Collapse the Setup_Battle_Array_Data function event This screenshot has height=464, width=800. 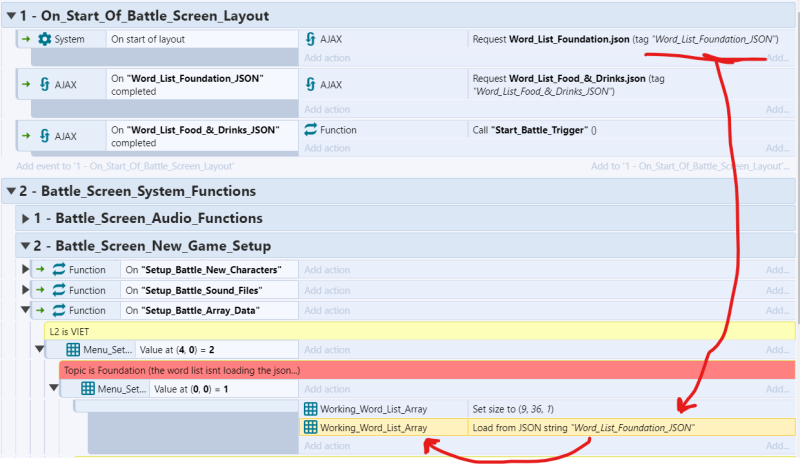(25, 311)
